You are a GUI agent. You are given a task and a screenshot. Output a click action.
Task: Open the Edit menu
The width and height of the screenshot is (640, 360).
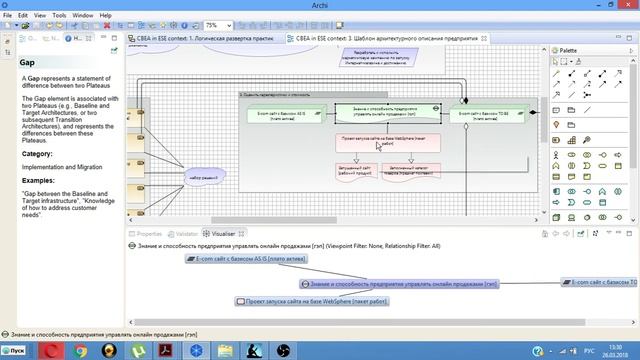pos(23,16)
